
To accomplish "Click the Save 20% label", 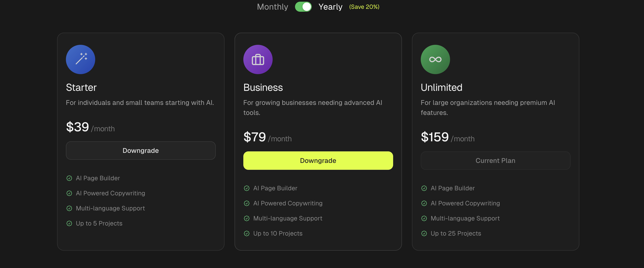I will [364, 7].
